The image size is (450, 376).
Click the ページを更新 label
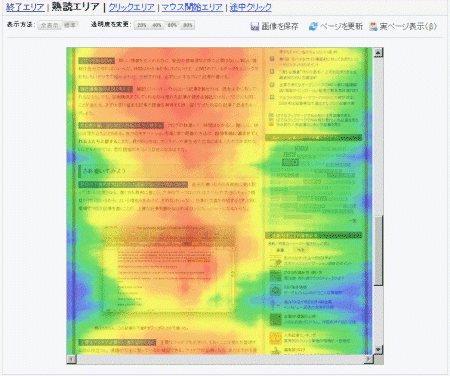click(341, 26)
